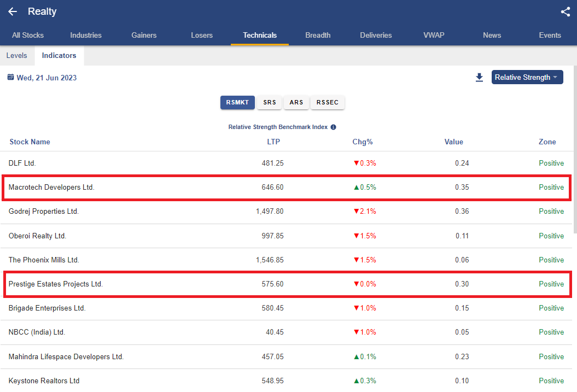Show info for Relative Strength Benchmark Index

coord(334,127)
